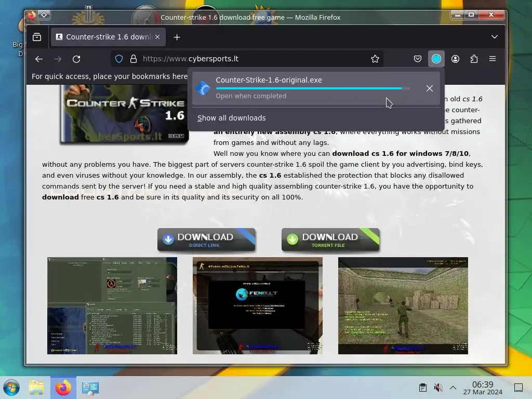The width and height of the screenshot is (532, 399).
Task: Open the in-game map screenshot thumbnail
Action: (403, 305)
